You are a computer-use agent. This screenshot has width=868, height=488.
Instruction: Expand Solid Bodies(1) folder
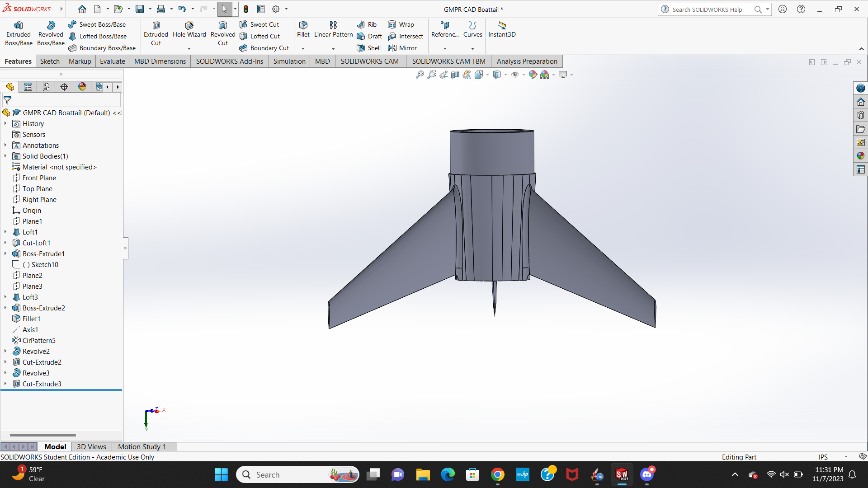(x=5, y=156)
